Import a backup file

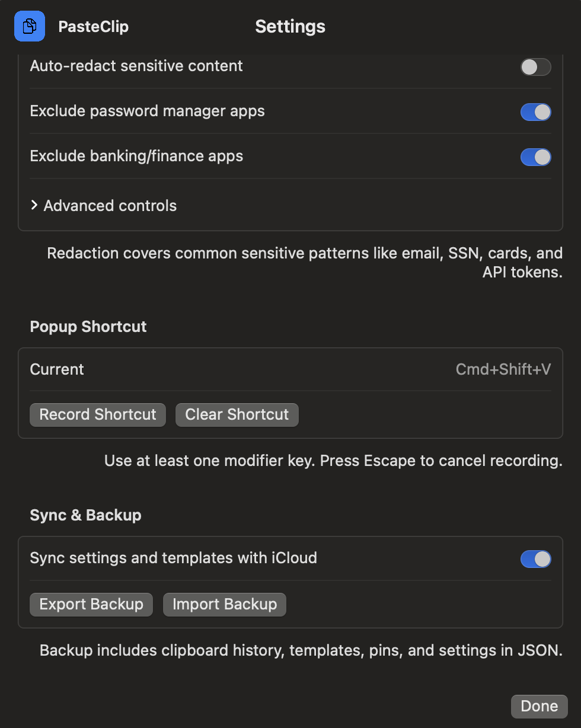click(x=224, y=604)
